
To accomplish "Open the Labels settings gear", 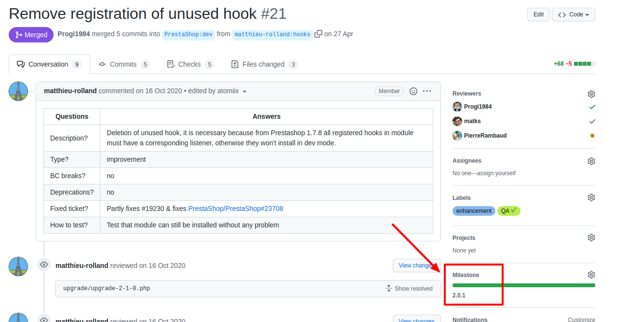I will [x=591, y=197].
